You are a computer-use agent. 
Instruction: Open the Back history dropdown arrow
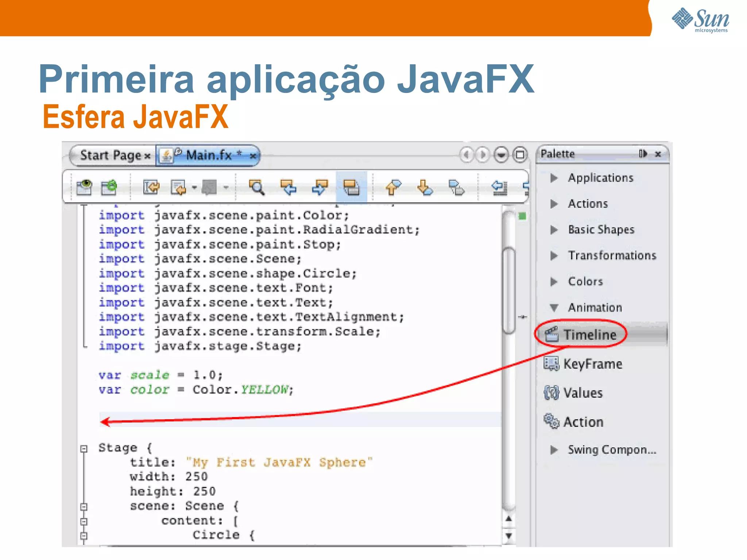(x=194, y=188)
